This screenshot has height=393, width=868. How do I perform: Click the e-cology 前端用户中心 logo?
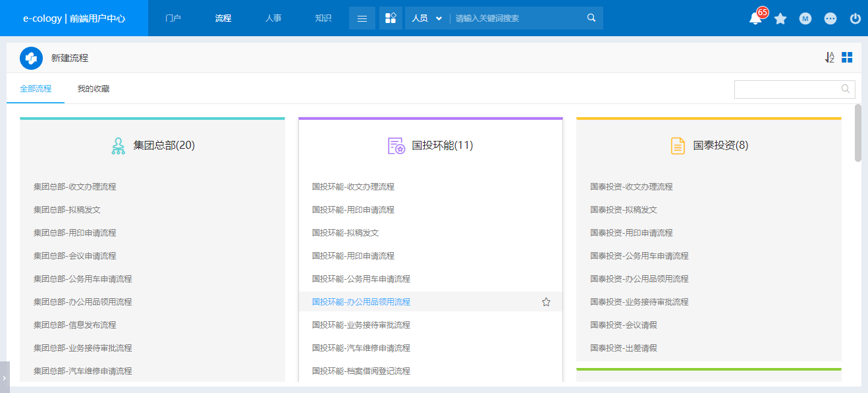tap(74, 18)
